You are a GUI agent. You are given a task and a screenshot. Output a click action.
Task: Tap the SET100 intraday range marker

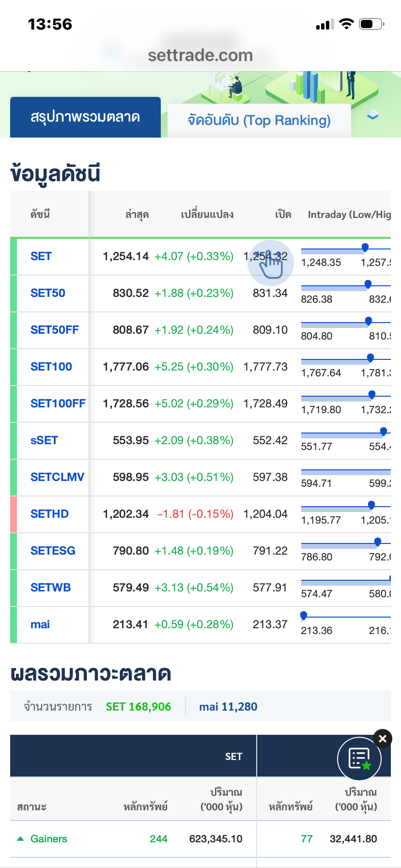tap(370, 358)
